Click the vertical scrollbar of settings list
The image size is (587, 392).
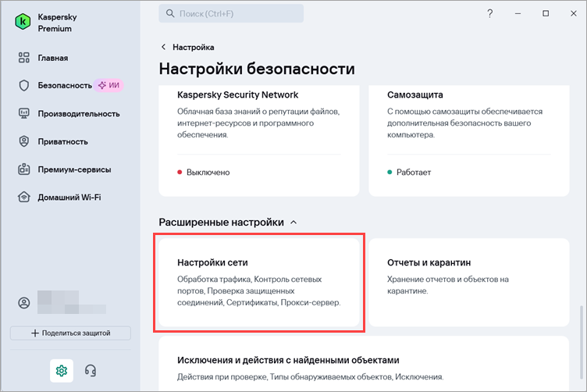pos(582,340)
